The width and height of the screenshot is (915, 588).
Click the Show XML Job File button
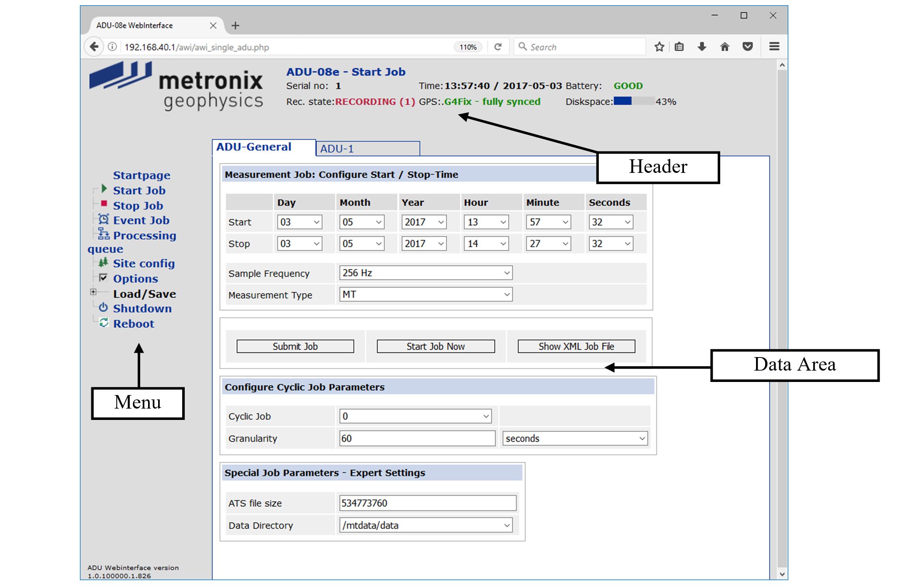click(577, 347)
